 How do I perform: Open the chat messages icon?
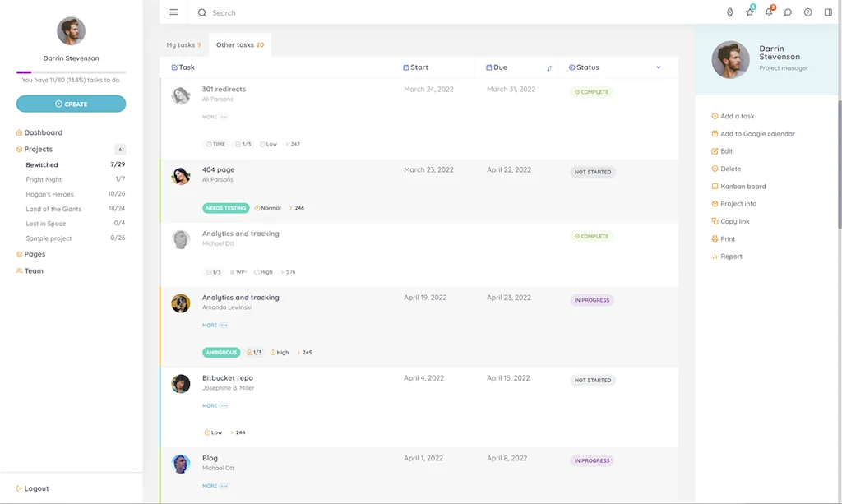click(x=788, y=12)
